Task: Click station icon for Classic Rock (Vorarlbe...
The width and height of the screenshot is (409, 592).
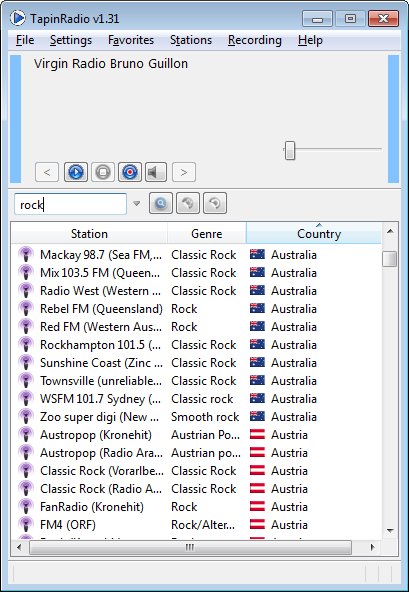Action: (26, 470)
